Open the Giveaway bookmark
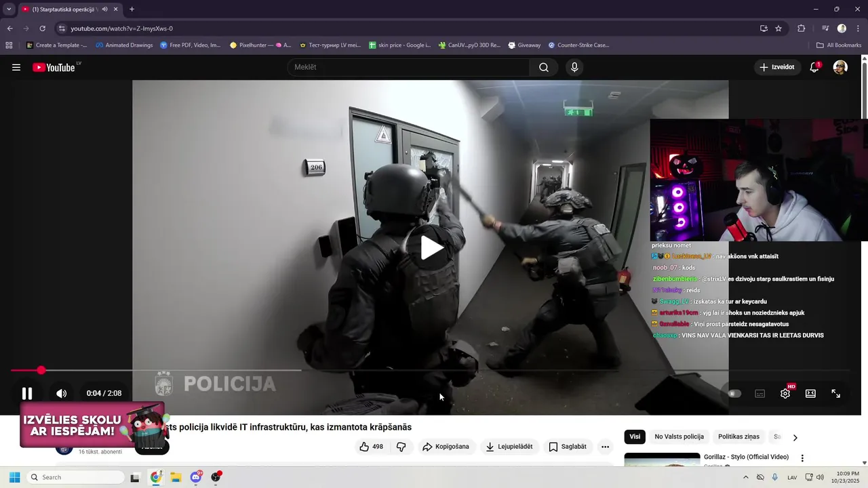The image size is (868, 488). point(524,45)
